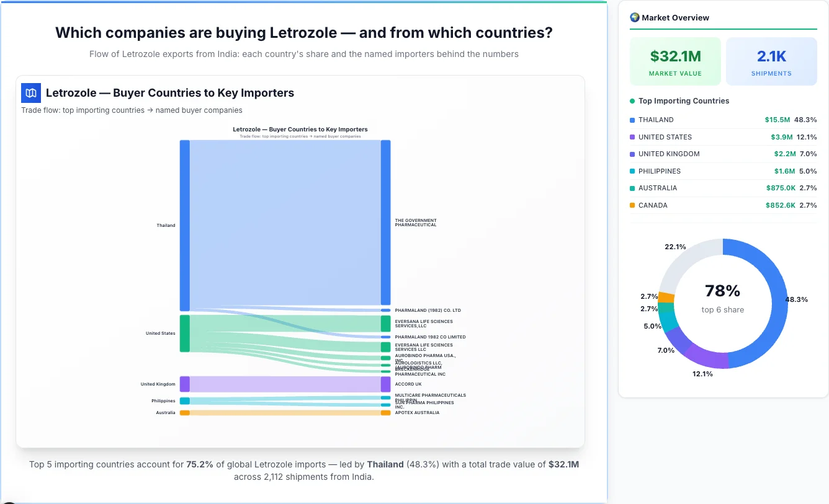
Task: Click the orange square marker beside CANADA
Action: click(632, 205)
